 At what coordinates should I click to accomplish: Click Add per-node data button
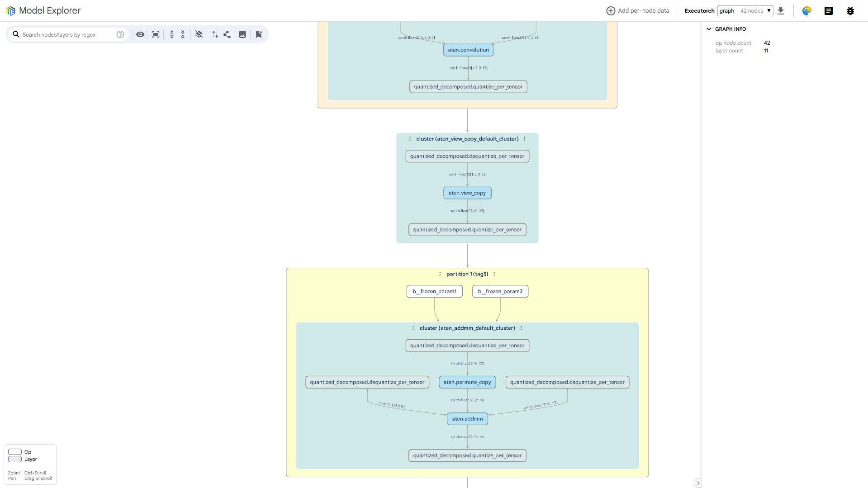tap(638, 11)
